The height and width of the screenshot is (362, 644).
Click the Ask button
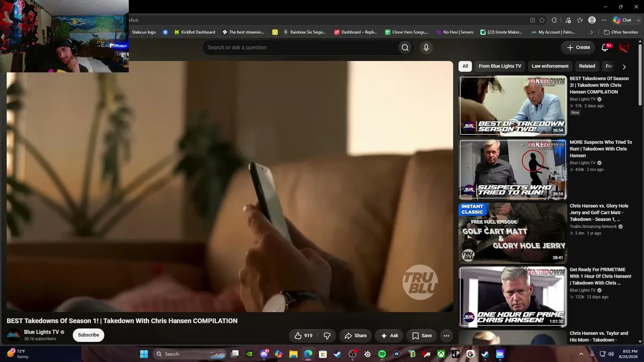point(389,335)
